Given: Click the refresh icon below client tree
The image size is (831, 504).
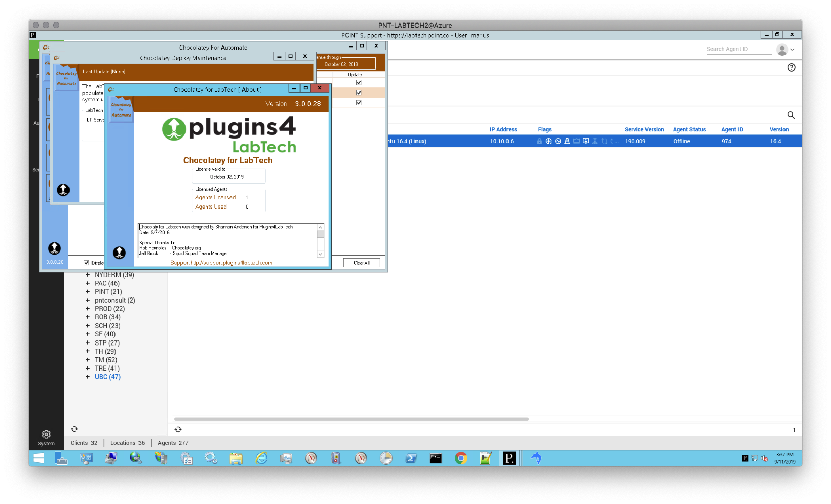Looking at the screenshot, I should click(x=74, y=429).
